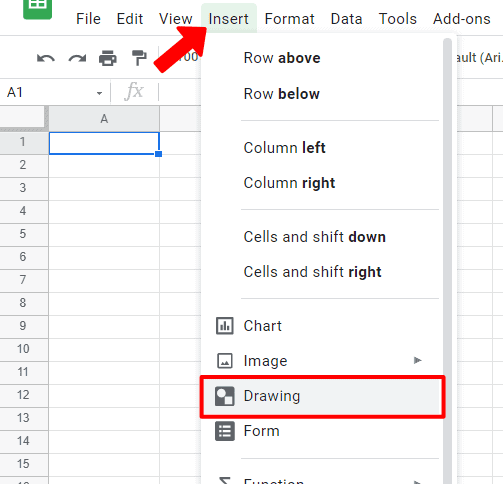Select row 1 header
Screen dimensions: 503x484
(23, 142)
